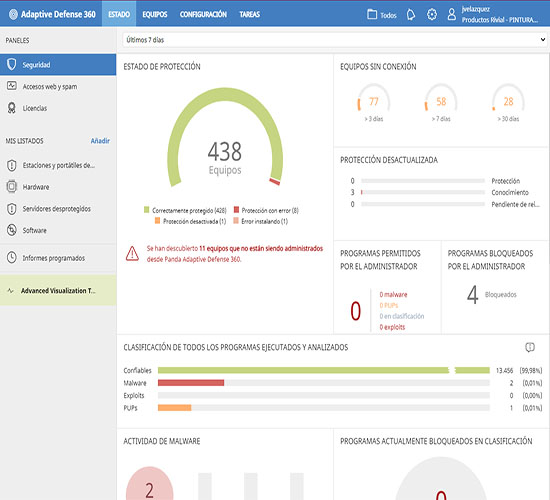The width and height of the screenshot is (550, 500).
Task: Click the Estaciones y portátiles shield icon
Action: (x=12, y=165)
